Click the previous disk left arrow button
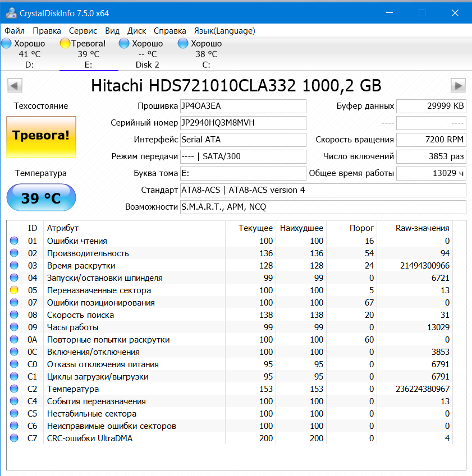 15,86
